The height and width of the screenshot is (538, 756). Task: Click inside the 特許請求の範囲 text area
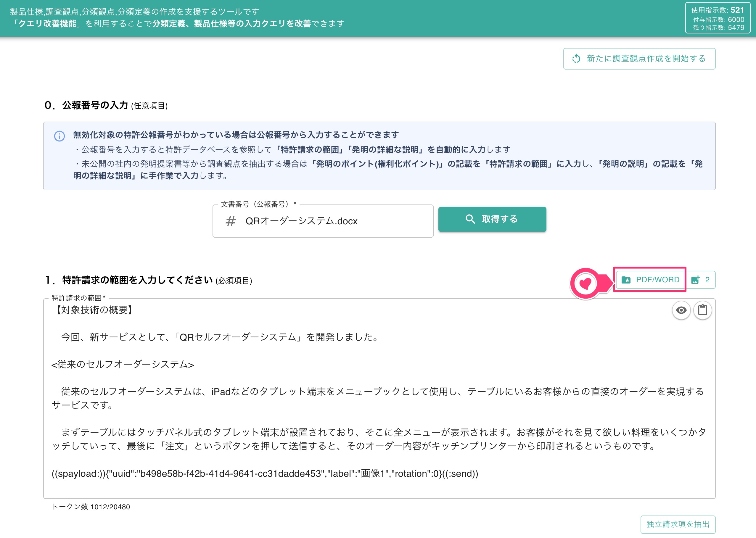tap(379, 398)
